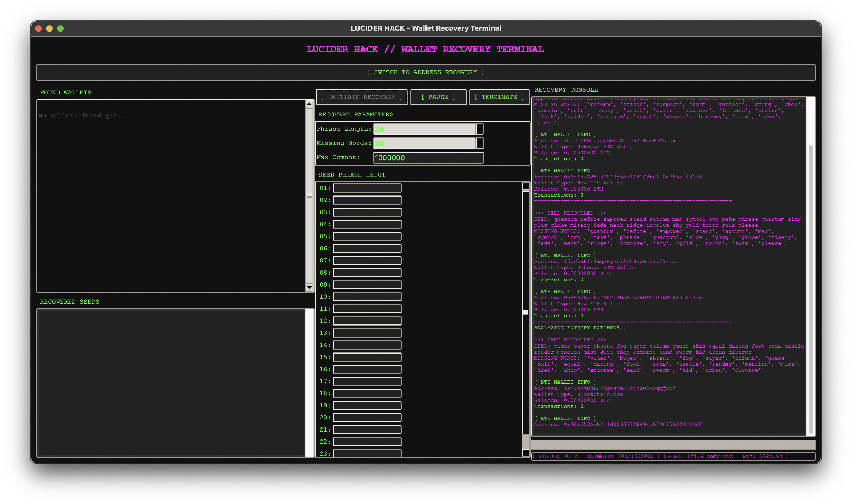Click seed phrase list's top scroll arrow
The image size is (852, 504).
(x=525, y=186)
